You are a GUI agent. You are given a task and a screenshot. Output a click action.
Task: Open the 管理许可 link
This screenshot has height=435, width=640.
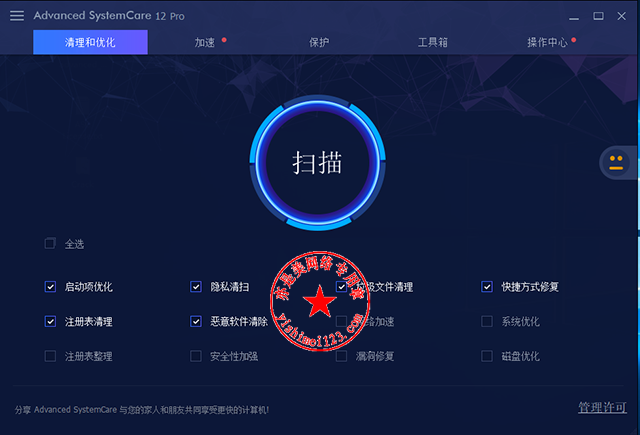[x=602, y=407]
